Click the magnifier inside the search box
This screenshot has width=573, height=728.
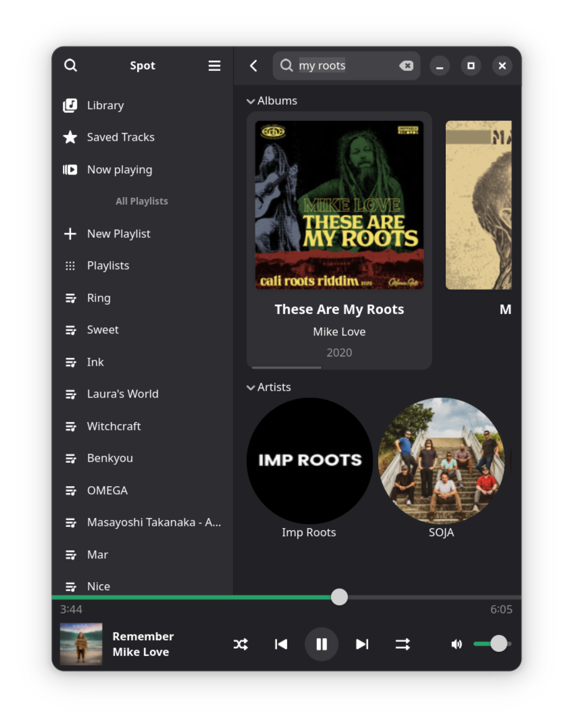coord(286,65)
